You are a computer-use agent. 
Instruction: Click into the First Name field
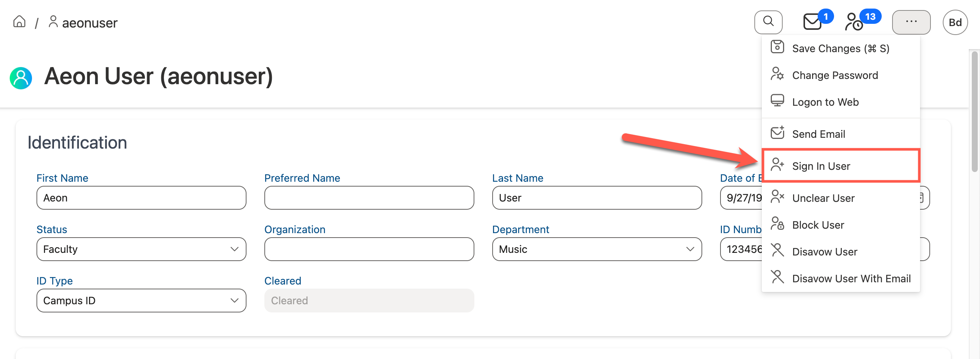click(141, 198)
